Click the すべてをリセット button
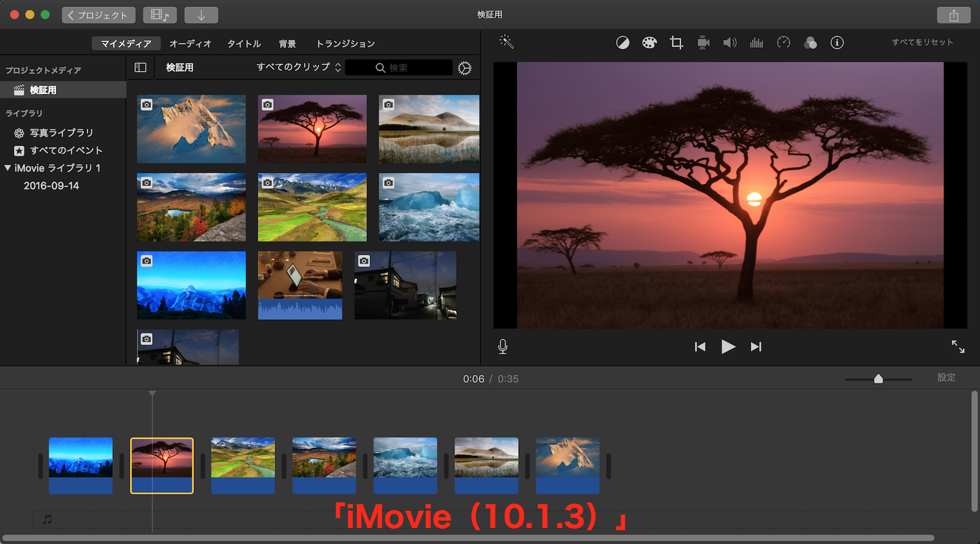This screenshot has height=544, width=980. click(922, 42)
